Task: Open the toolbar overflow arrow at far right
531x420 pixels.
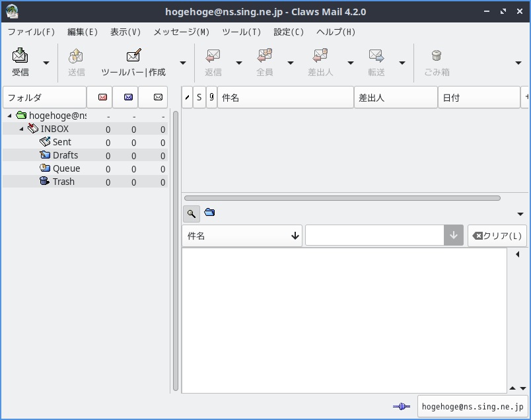Action: point(518,63)
